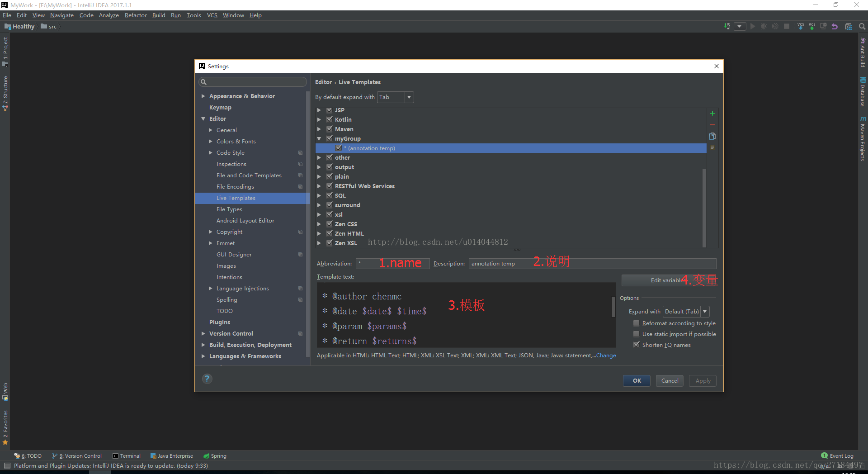Image resolution: width=868 pixels, height=474 pixels.
Task: Click the template list vertical scrollbar
Action: 704,208
